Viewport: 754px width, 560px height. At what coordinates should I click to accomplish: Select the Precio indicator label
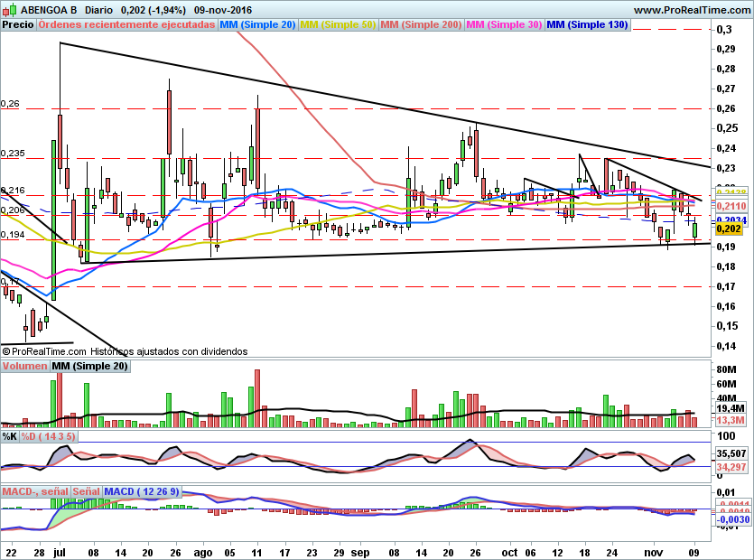[x=18, y=25]
